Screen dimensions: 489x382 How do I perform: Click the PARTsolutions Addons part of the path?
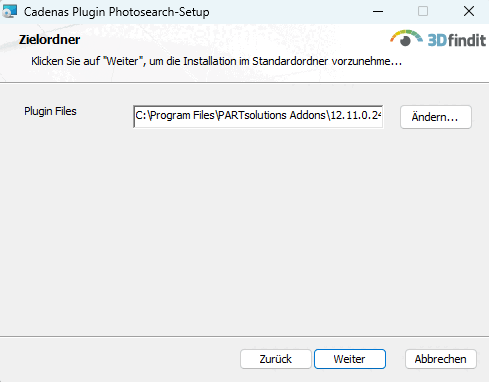pyautogui.click(x=272, y=115)
